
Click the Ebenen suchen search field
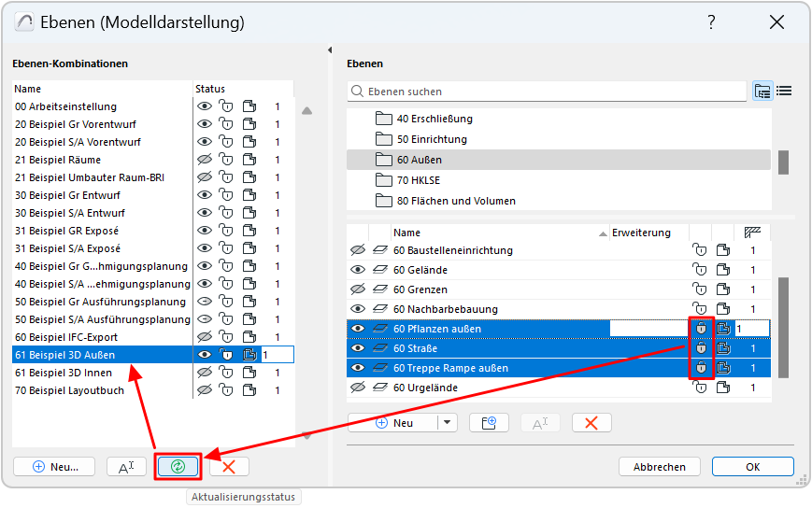point(551,92)
